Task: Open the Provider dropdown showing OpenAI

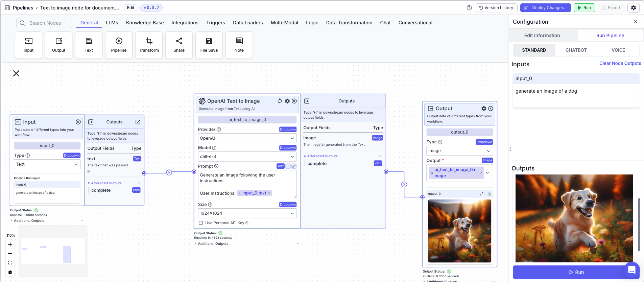Action: point(247,138)
